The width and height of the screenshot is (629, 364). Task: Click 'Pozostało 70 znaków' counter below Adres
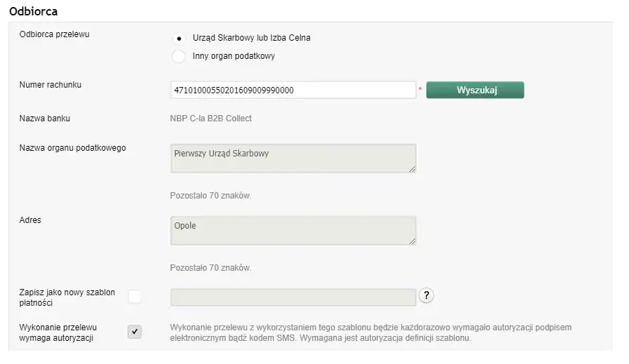(x=210, y=268)
